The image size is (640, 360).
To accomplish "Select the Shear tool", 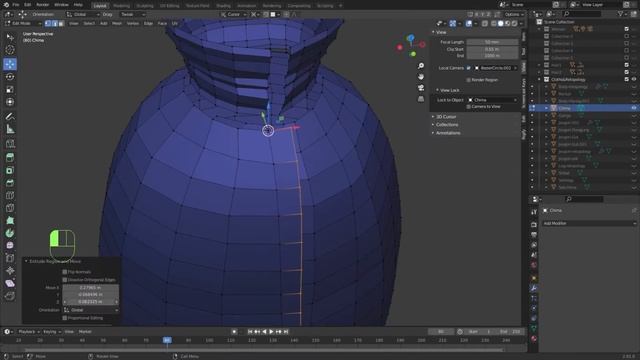I will (10, 283).
